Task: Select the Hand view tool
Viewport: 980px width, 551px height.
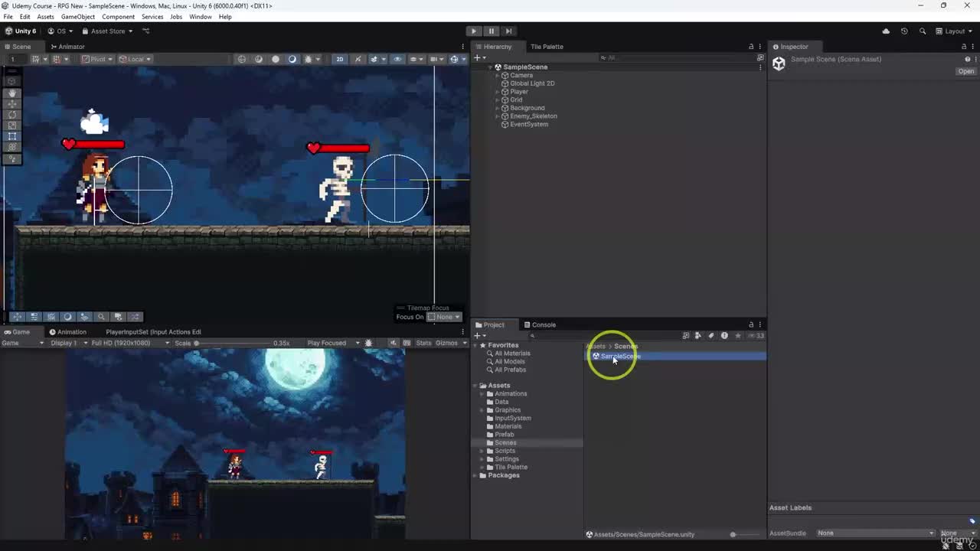Action: click(12, 93)
